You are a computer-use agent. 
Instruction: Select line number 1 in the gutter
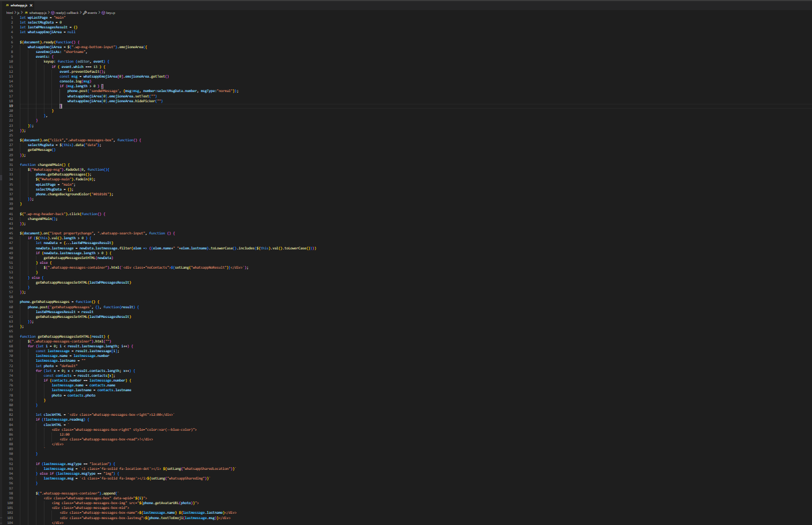[12, 17]
